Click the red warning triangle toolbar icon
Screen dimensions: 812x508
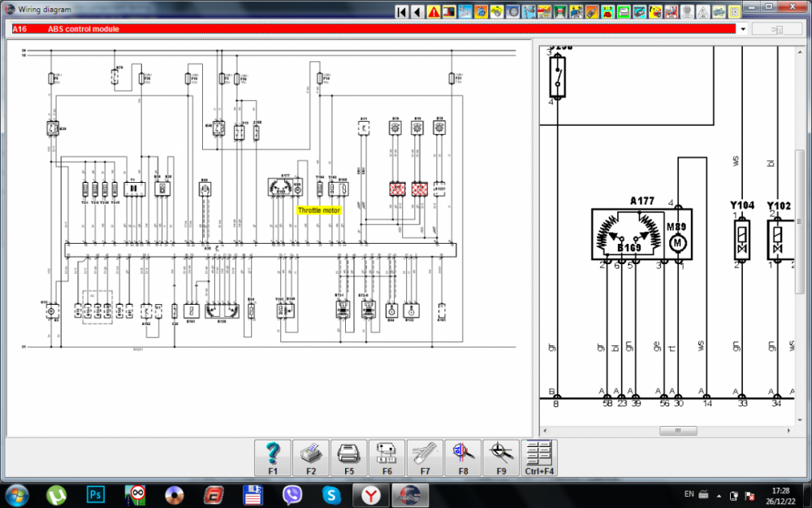434,11
